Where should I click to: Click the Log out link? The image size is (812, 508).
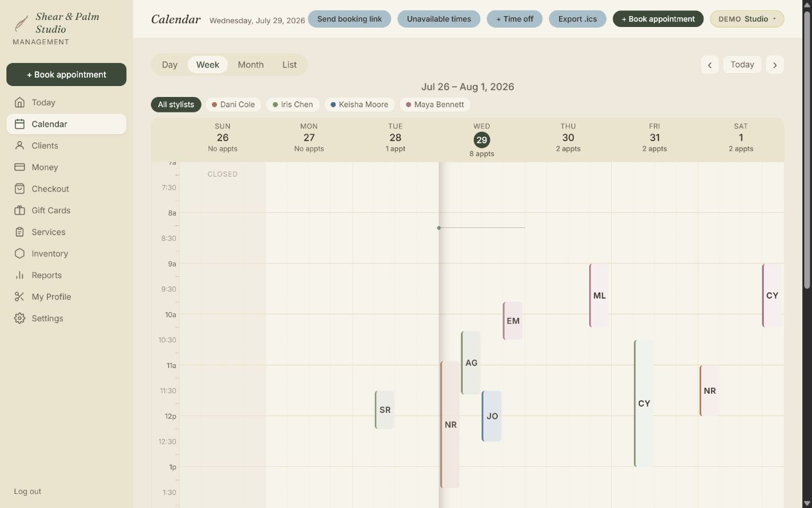click(x=28, y=491)
